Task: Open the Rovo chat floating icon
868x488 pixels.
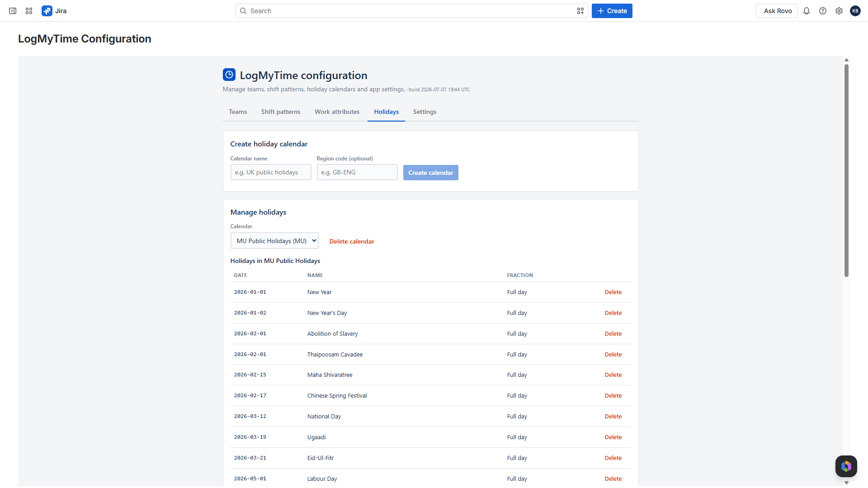Action: point(846,466)
